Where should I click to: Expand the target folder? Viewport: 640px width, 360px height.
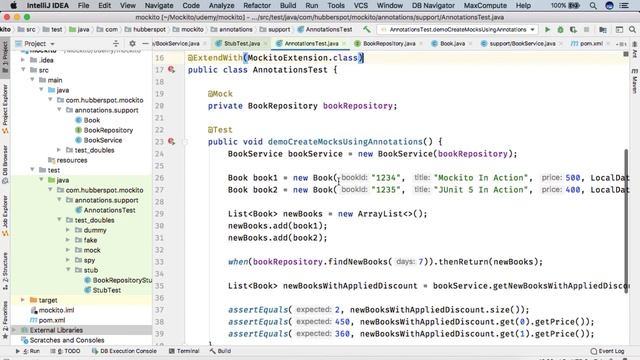(23, 300)
